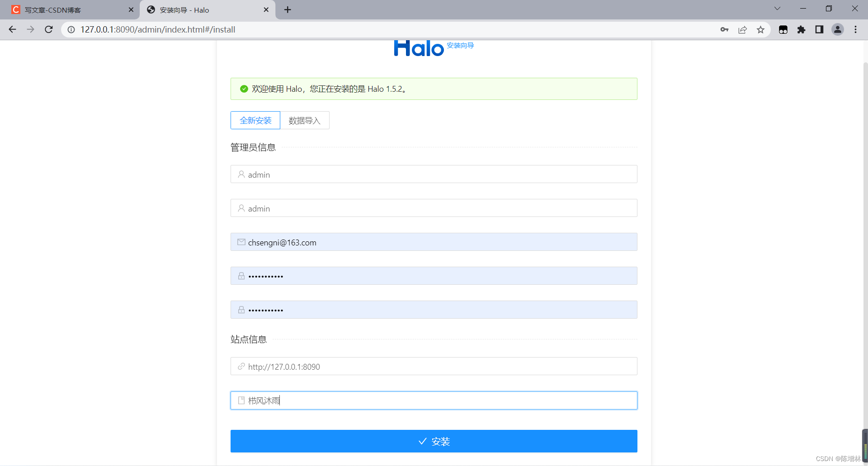The image size is (868, 466).
Task: View site information via the info icon
Action: [71, 29]
